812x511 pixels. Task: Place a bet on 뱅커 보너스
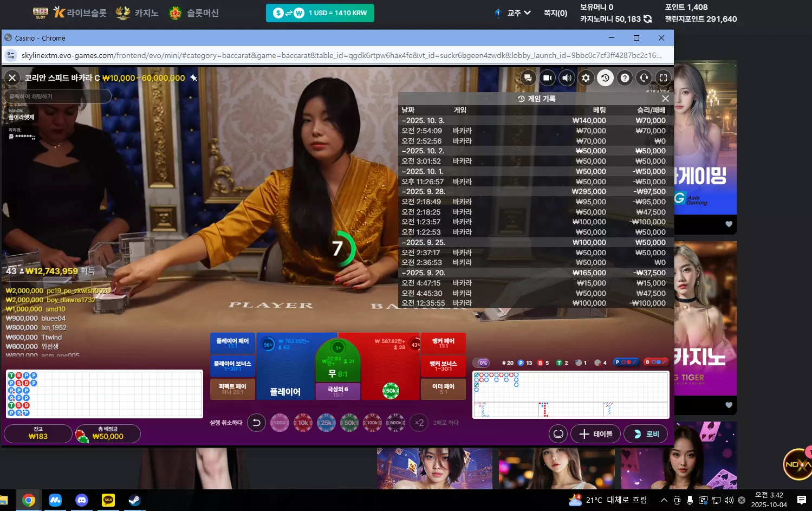tap(443, 366)
